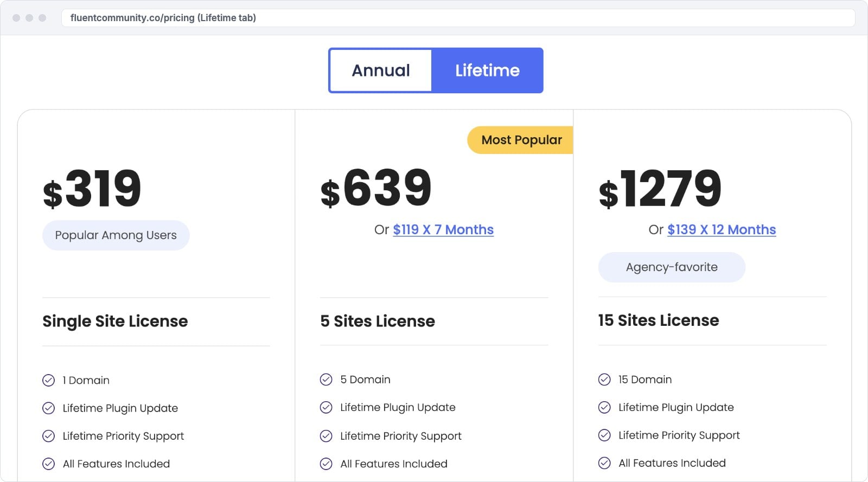
Task: Click 'Lifetime Plugin Update' under 5 Sites License
Action: [x=398, y=407]
